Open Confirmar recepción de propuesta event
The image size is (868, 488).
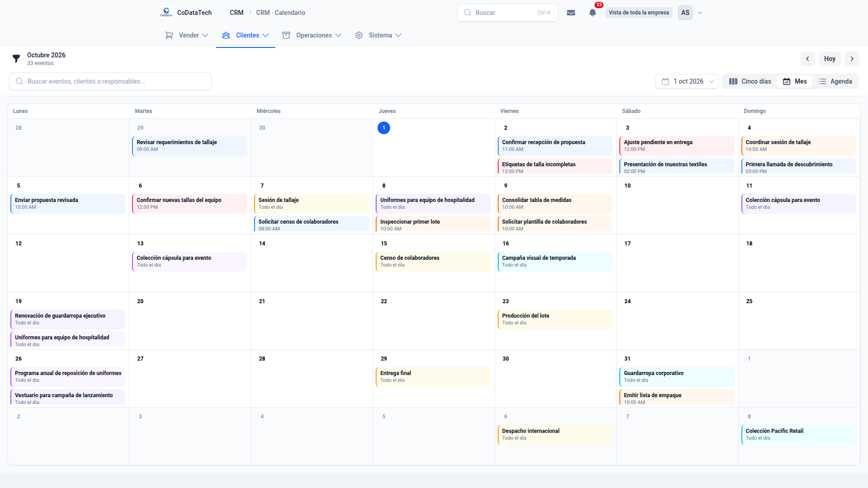[x=555, y=145]
